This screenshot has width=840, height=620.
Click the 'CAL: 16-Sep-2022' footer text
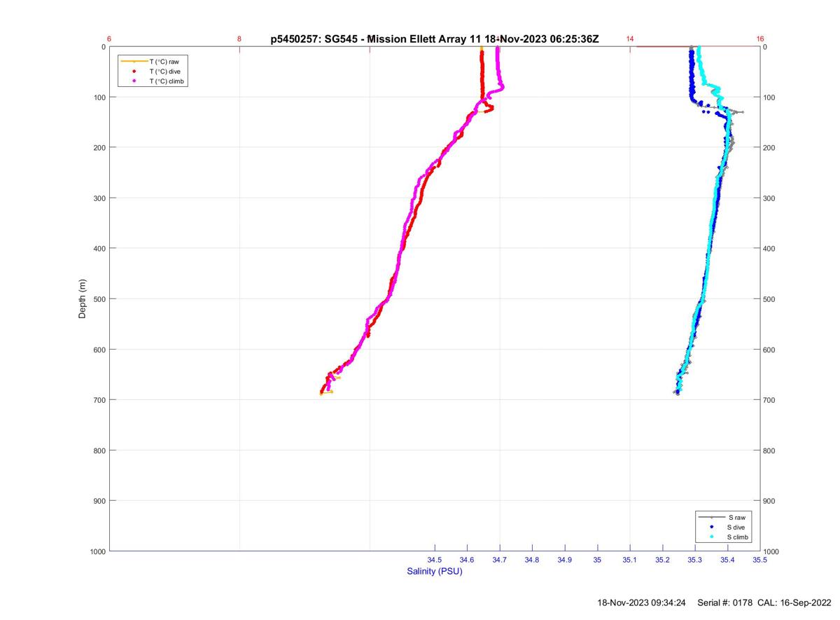[x=794, y=602]
